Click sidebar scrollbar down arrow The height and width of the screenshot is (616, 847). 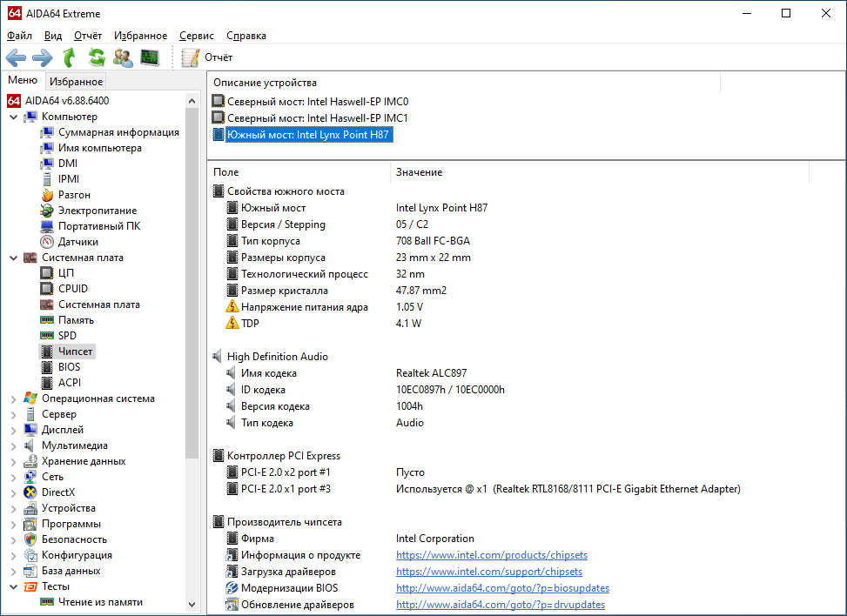pos(192,605)
